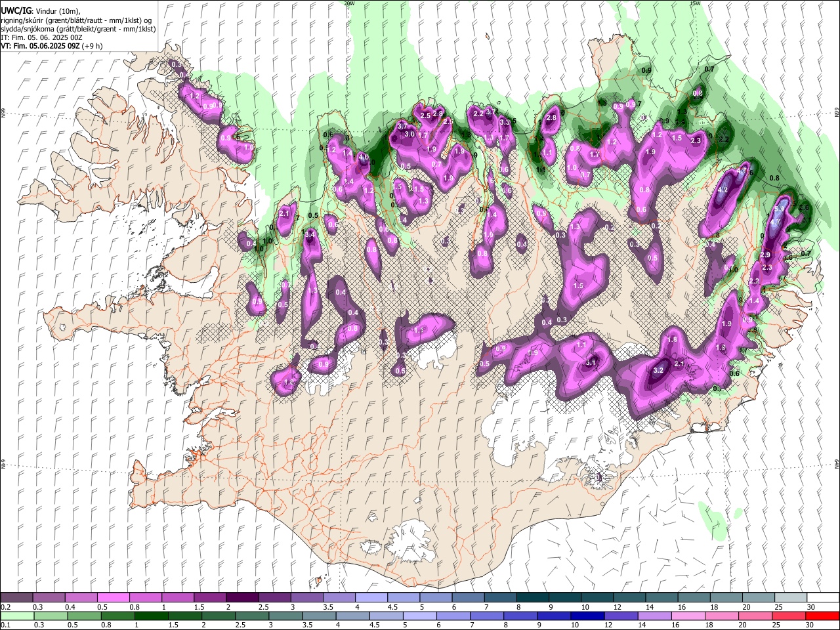Click the pale grey swatch between 25 and 30 in the top legend
Viewport: 840px width, 630px height.
pyautogui.click(x=790, y=597)
